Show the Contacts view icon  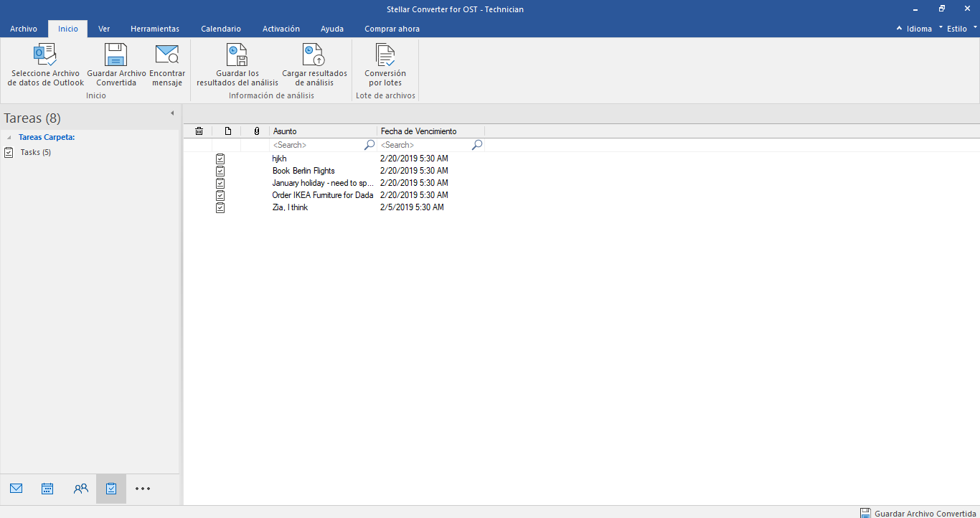(80, 489)
